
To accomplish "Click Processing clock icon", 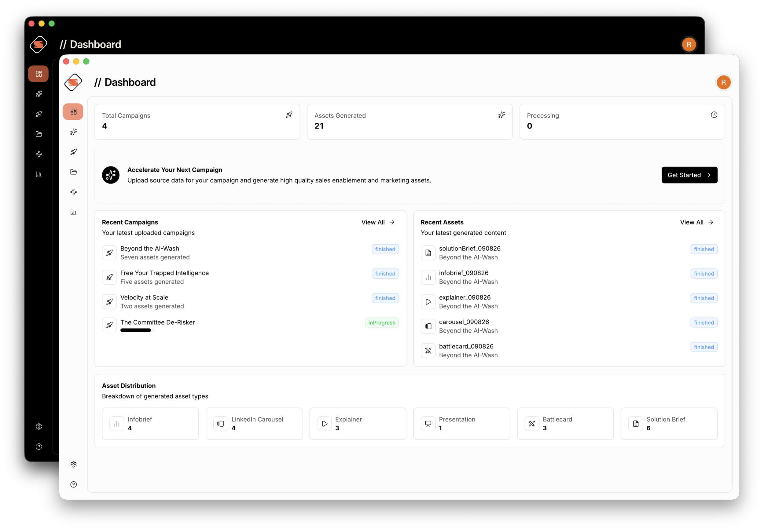I will 714,115.
